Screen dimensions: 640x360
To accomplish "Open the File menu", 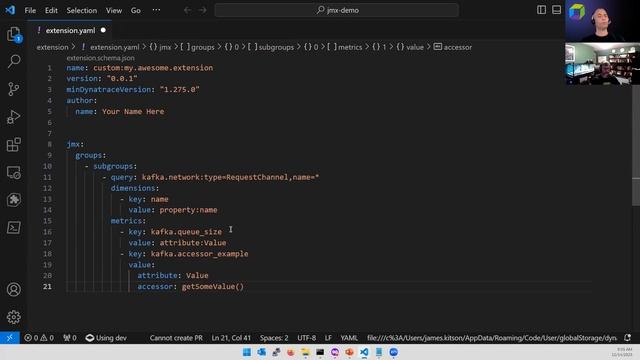I will pyautogui.click(x=30, y=10).
